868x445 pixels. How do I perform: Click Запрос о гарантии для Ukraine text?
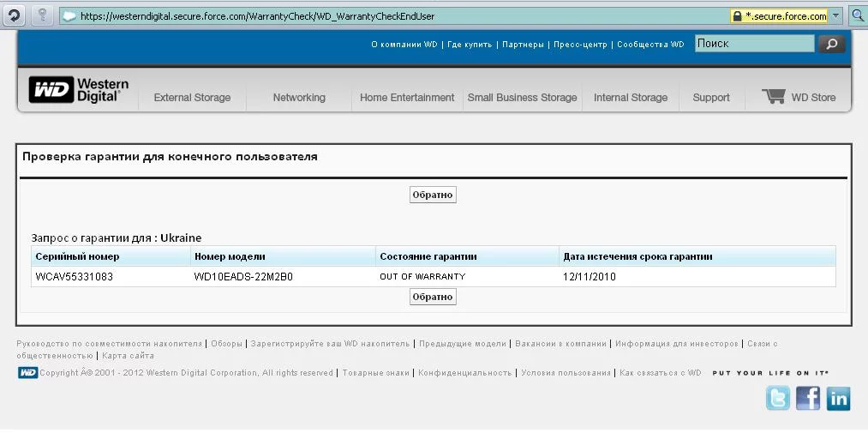[117, 238]
